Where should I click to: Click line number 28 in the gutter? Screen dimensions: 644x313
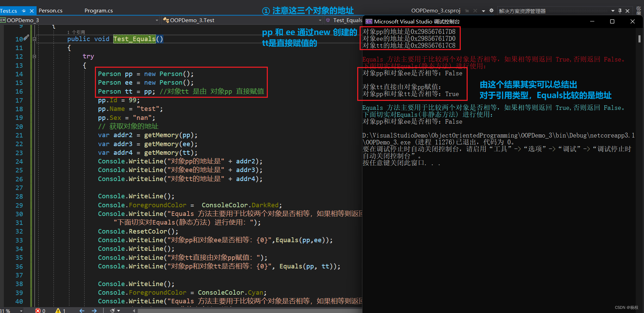coord(19,196)
